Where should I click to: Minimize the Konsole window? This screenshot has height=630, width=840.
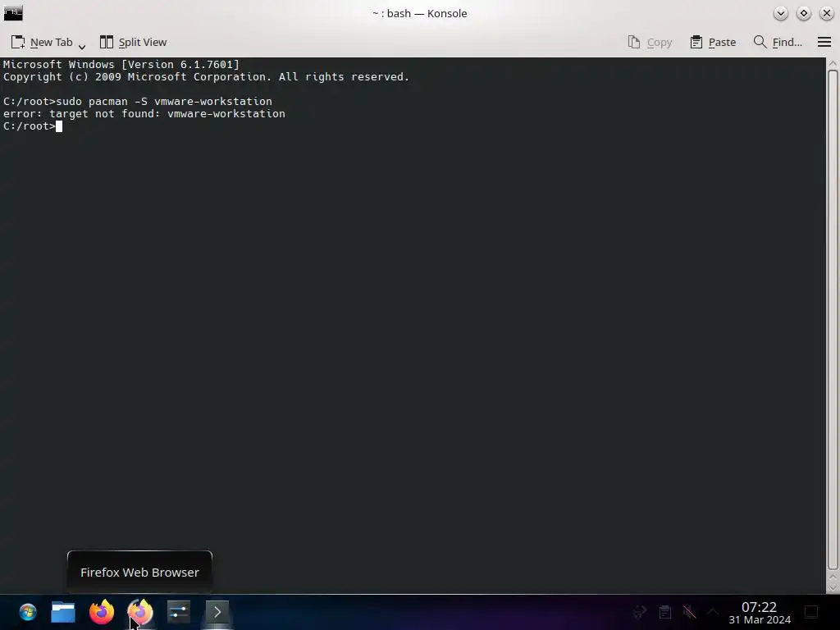coord(781,13)
